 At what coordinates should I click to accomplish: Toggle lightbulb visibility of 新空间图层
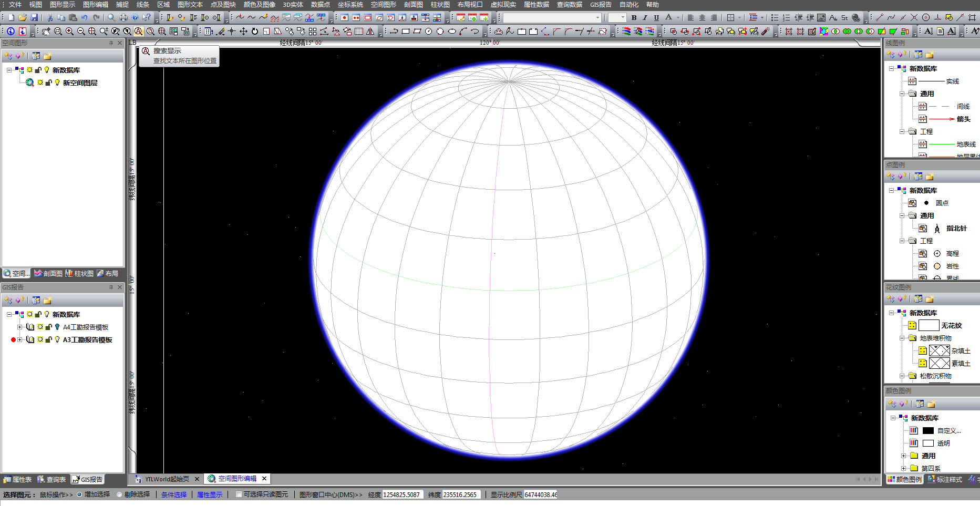(57, 82)
